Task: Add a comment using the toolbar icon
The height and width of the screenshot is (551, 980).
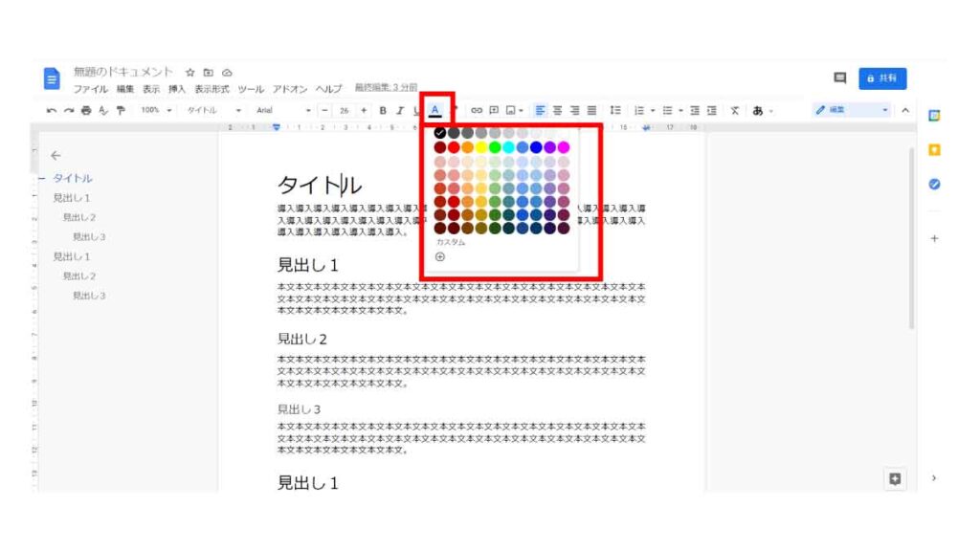Action: pyautogui.click(x=494, y=111)
